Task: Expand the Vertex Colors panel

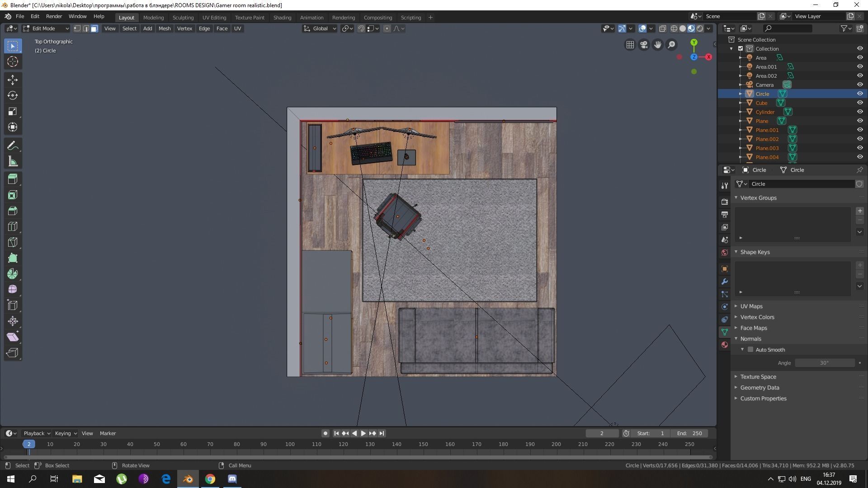Action: click(x=757, y=317)
